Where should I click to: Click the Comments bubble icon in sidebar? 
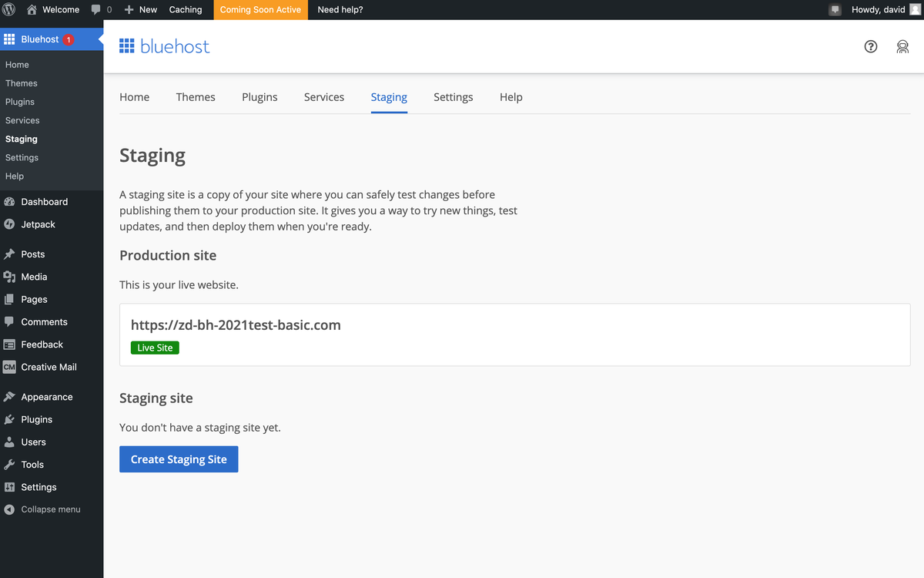pos(9,322)
